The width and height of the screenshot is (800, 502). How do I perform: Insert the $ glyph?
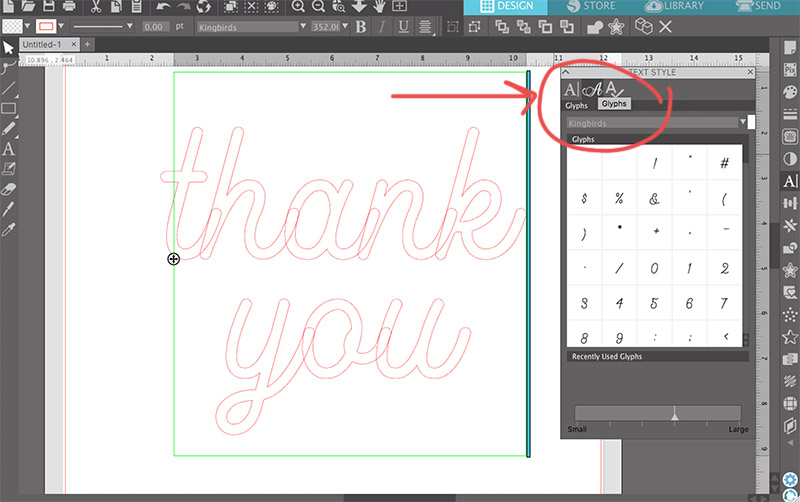coord(584,198)
